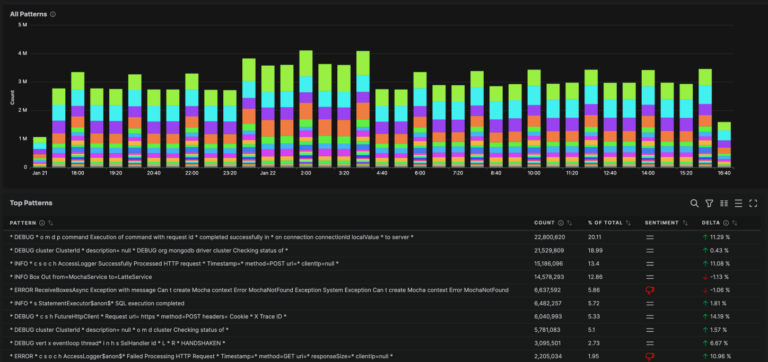Click the delta value 6.67 %
This screenshot has width=768, height=362.
click(720, 343)
